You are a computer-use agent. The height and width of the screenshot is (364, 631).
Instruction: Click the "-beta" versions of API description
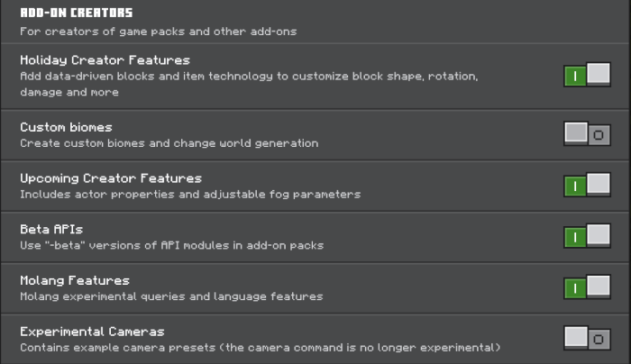click(171, 245)
